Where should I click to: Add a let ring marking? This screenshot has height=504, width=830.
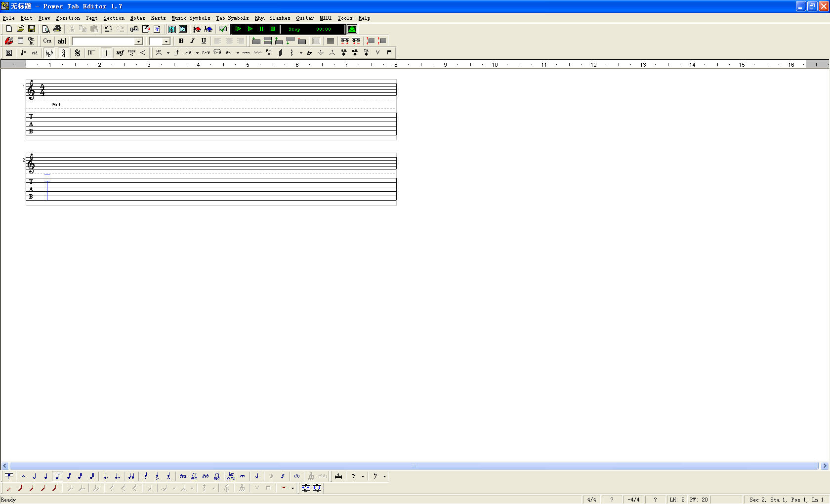pos(231,476)
